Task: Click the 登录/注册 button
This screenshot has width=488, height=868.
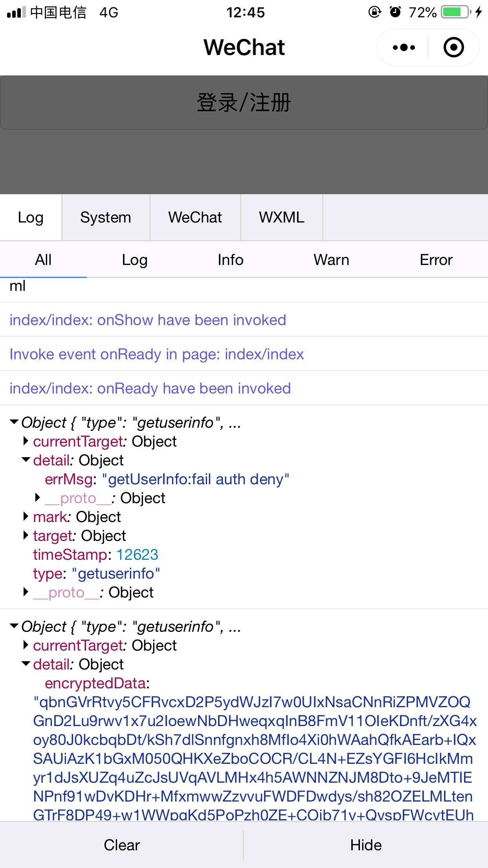Action: tap(244, 103)
